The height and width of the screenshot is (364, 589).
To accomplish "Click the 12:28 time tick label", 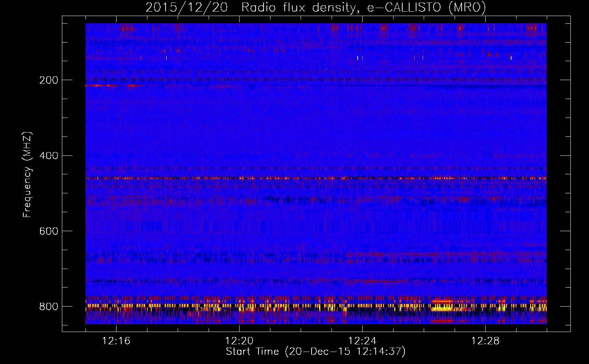I will 486,341.
